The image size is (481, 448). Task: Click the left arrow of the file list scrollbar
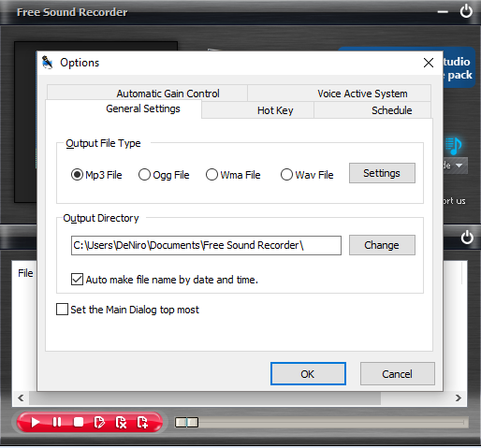(21, 398)
